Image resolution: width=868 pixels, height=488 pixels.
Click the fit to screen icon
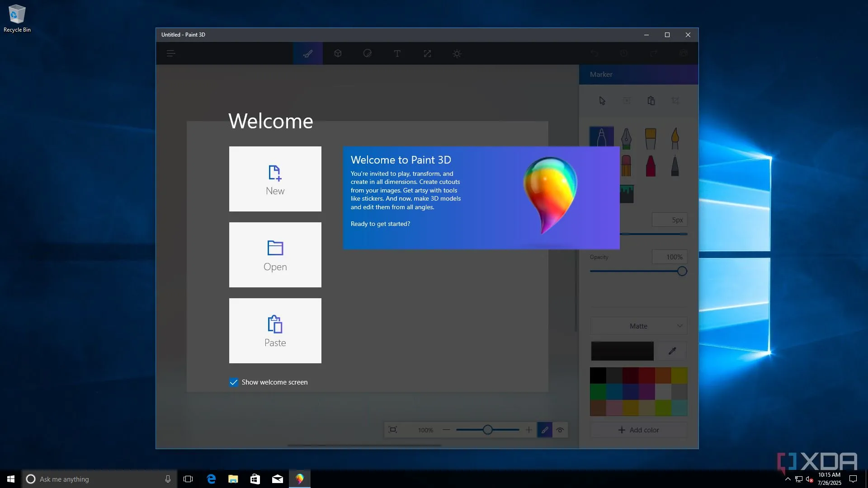(x=393, y=430)
